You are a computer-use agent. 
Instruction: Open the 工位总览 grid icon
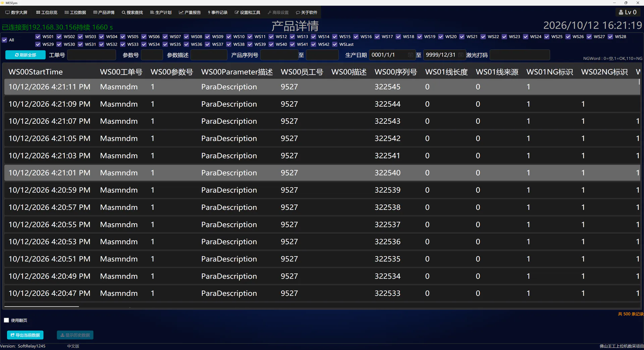[38, 12]
